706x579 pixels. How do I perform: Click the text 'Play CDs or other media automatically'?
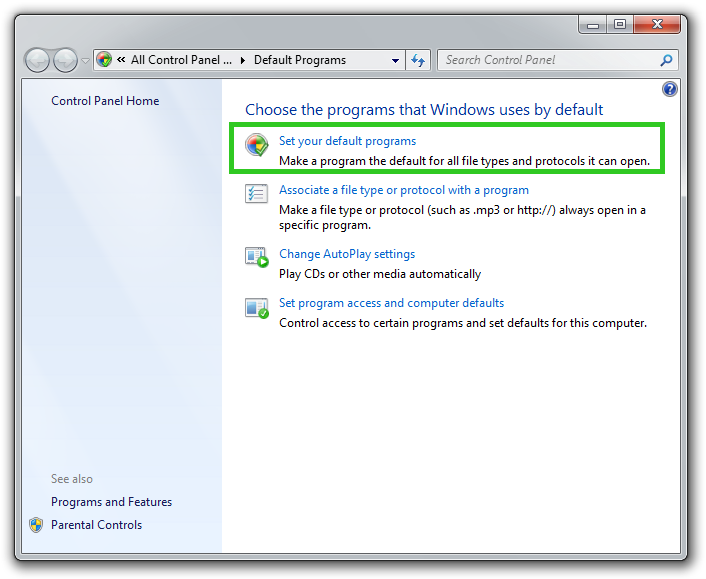click(380, 274)
